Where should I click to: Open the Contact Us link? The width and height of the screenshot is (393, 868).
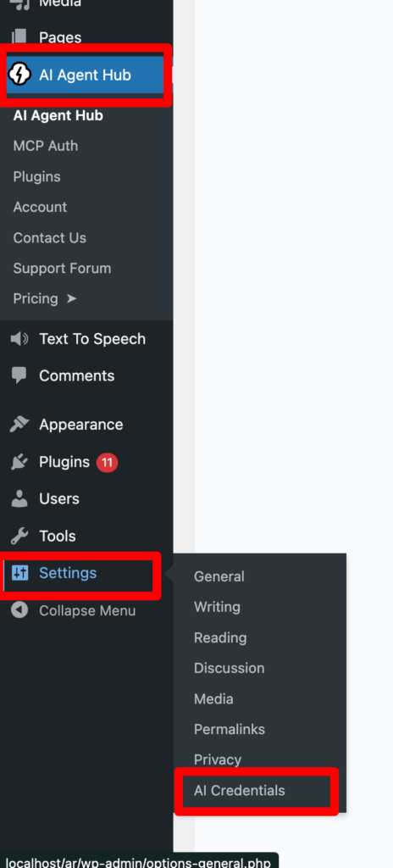pyautogui.click(x=50, y=237)
